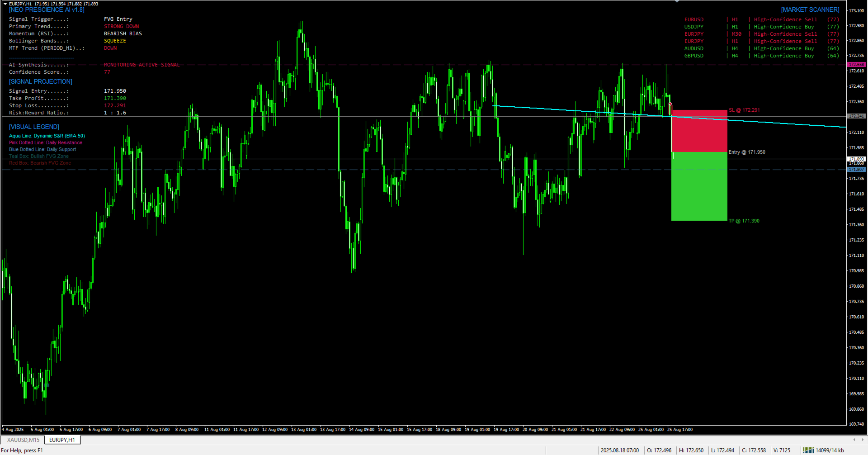Click the BEARISH BIAS momentum value
Viewport: 868px width, 455px height.
coord(123,33)
